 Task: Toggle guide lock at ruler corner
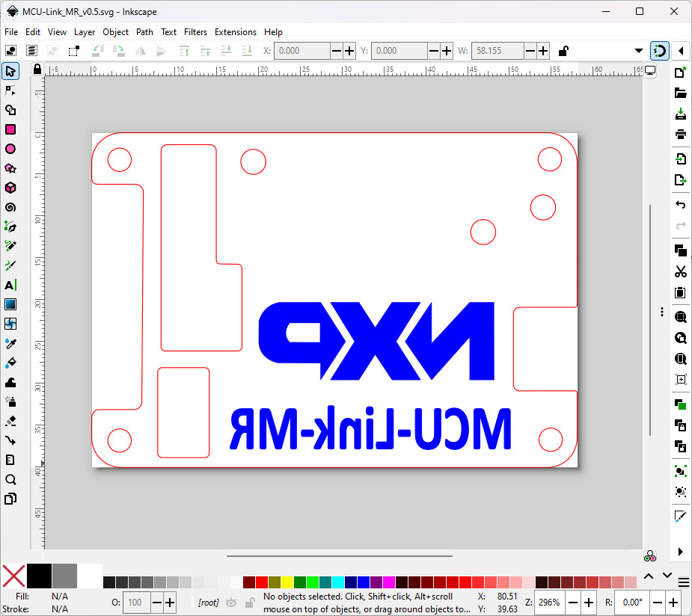point(37,69)
